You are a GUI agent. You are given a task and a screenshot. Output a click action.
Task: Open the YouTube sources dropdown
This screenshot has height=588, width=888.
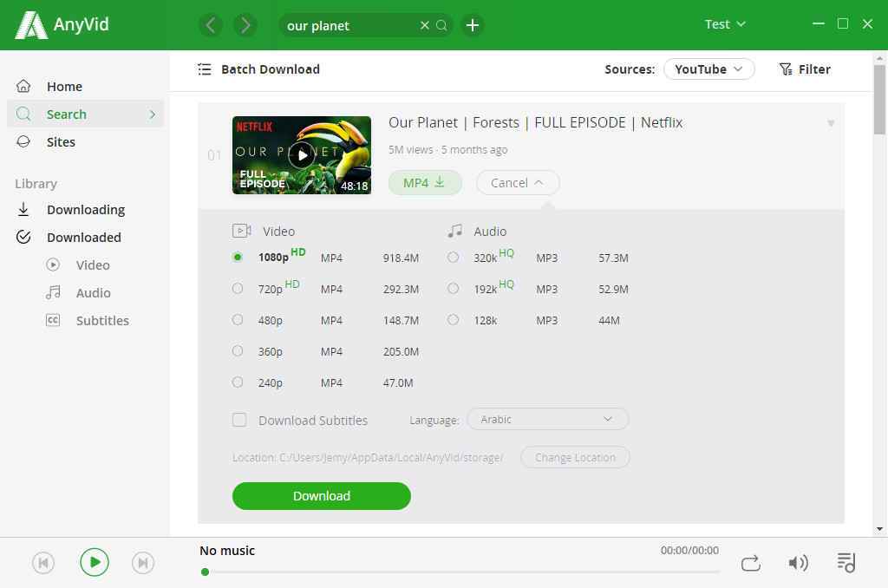point(709,69)
